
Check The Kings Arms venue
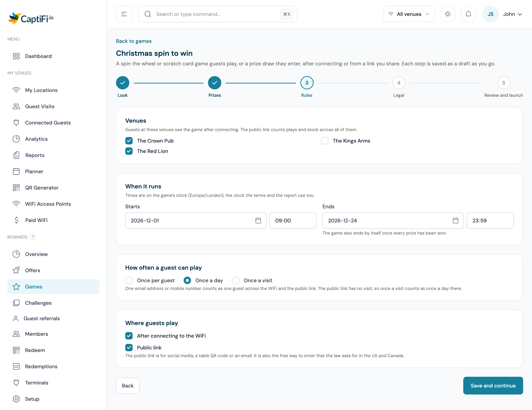pyautogui.click(x=324, y=141)
